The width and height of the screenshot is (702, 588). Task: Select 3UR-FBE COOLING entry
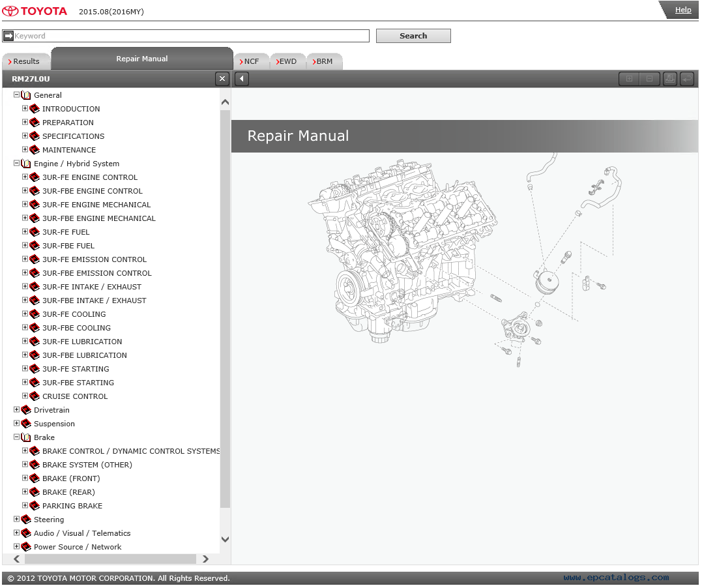coord(76,328)
